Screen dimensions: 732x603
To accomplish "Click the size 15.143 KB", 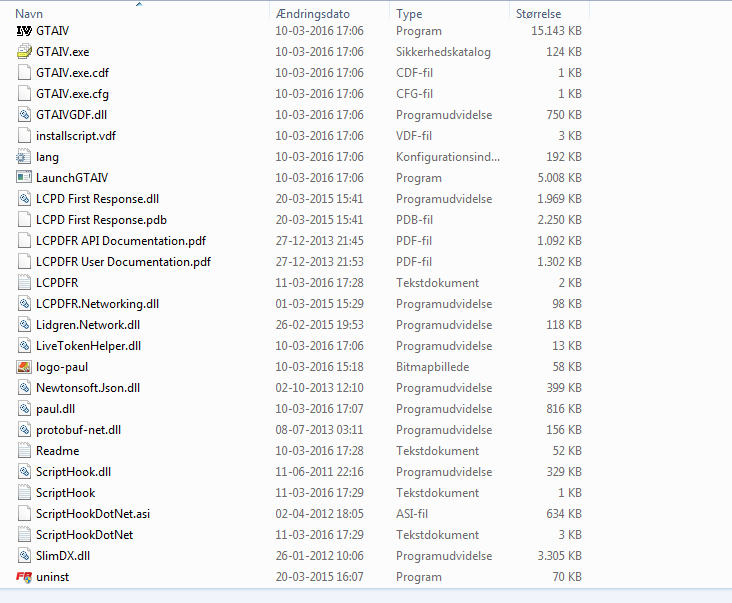I will tap(556, 31).
